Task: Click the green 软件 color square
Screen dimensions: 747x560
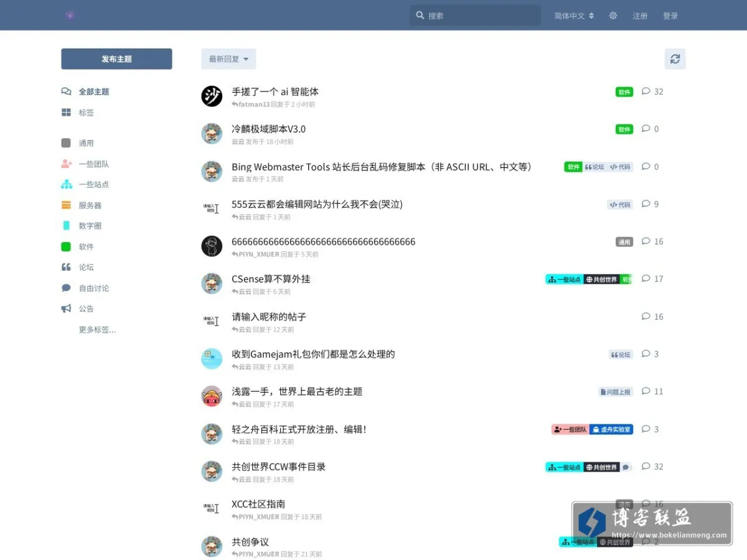Action: 66,246
